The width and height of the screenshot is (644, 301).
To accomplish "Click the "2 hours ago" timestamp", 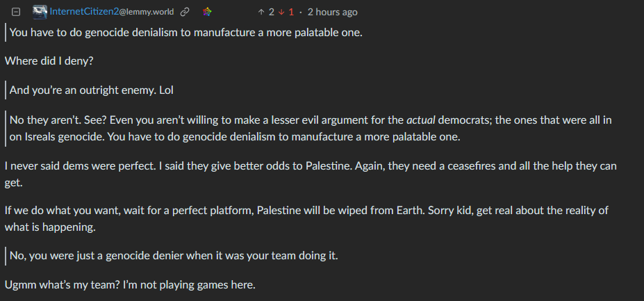I will [x=332, y=13].
